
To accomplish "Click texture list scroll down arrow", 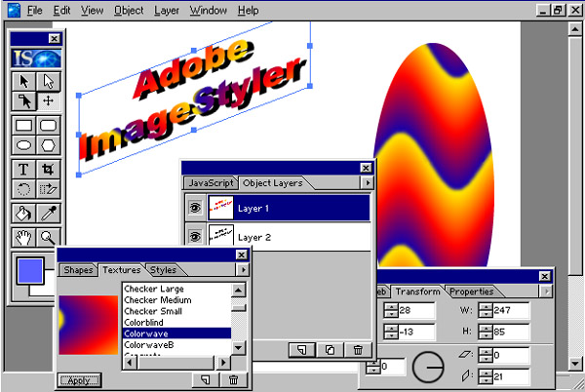I will (239, 347).
